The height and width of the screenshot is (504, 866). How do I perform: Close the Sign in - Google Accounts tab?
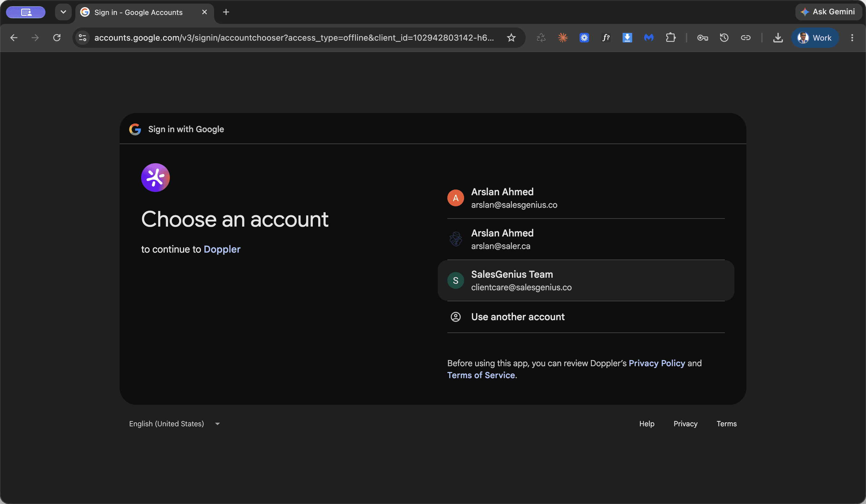pos(205,12)
